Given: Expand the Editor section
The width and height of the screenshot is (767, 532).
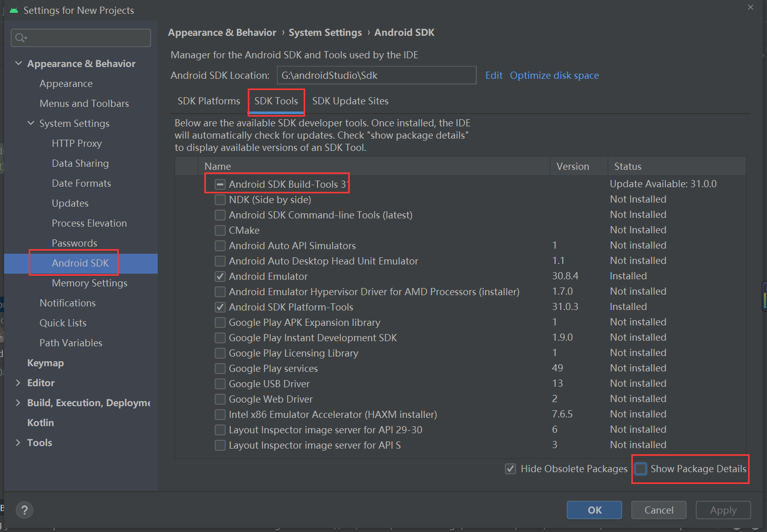Looking at the screenshot, I should pos(18,382).
